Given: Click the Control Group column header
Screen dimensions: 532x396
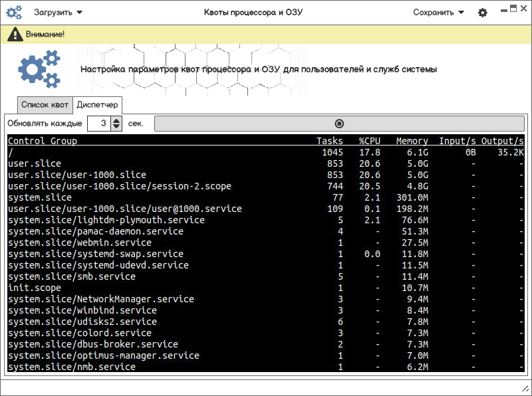Looking at the screenshot, I should click(43, 141).
